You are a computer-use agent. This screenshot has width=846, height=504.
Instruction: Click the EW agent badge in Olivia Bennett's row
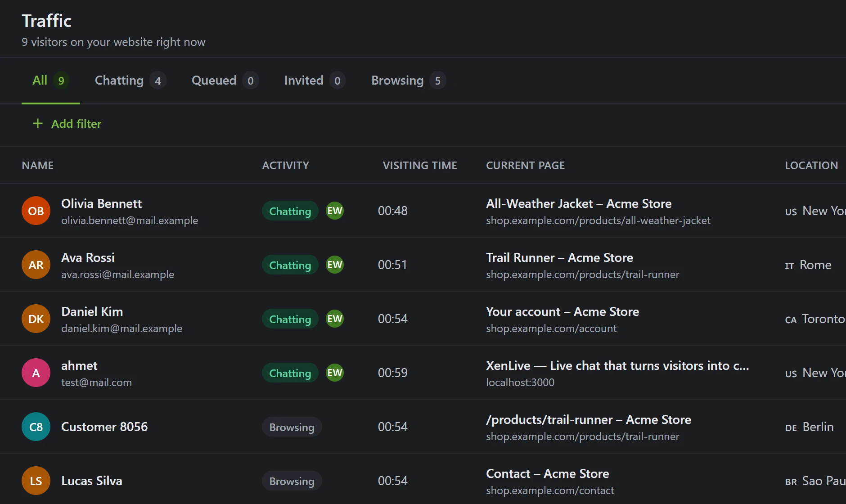point(335,211)
